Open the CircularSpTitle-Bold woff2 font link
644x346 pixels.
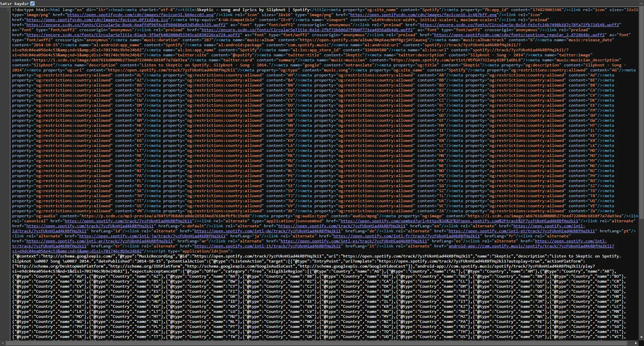click(x=307, y=30)
